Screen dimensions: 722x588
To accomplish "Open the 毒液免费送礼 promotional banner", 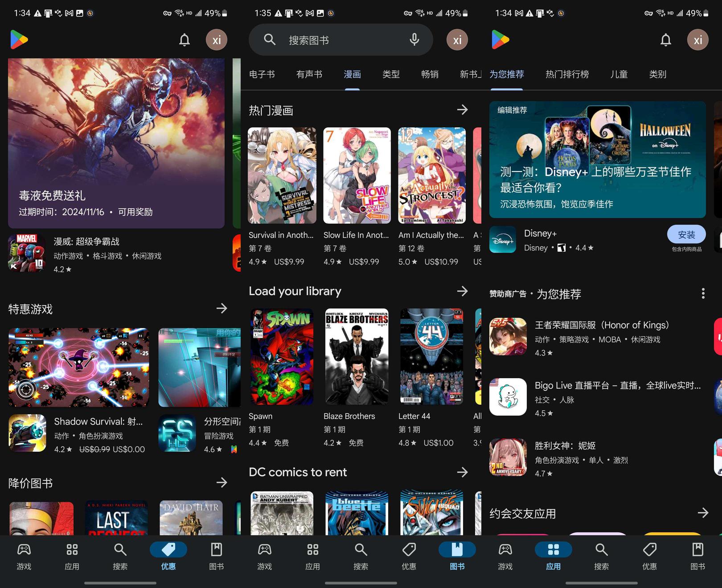I will [x=116, y=143].
